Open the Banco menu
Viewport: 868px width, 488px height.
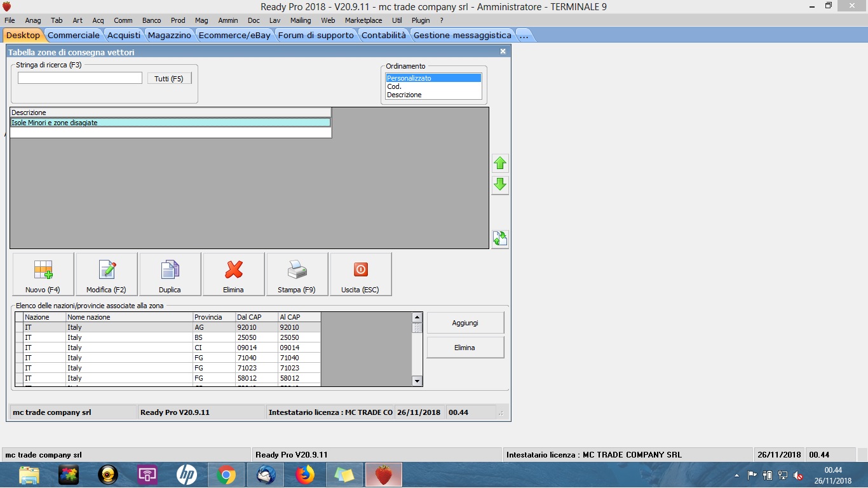[x=151, y=20]
